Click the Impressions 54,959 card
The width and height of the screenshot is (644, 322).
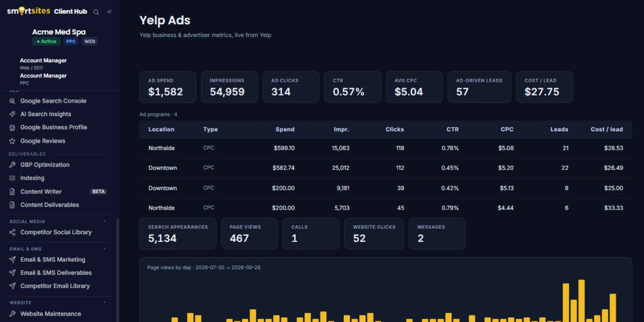coord(229,87)
